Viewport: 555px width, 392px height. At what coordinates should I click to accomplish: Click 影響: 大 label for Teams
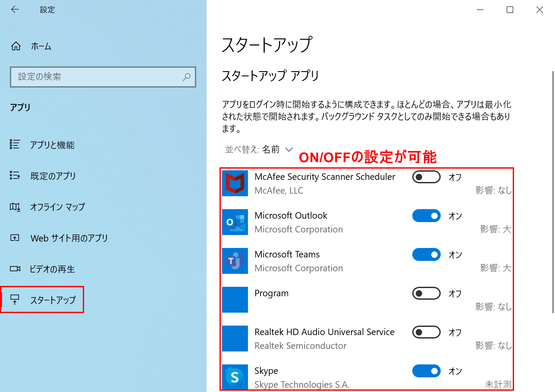tap(496, 268)
